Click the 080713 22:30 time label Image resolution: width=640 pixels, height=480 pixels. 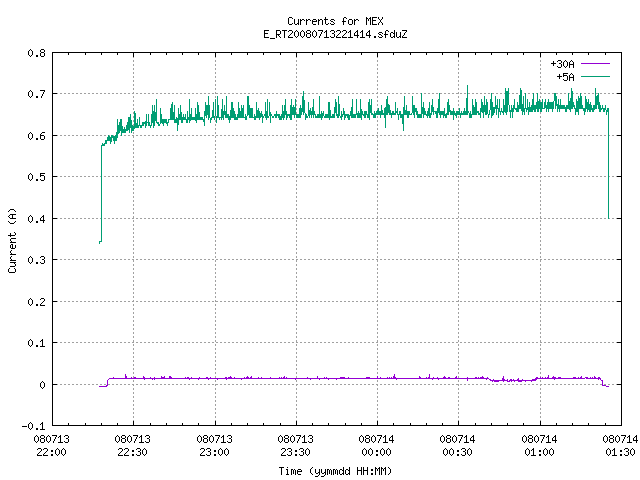[132, 446]
